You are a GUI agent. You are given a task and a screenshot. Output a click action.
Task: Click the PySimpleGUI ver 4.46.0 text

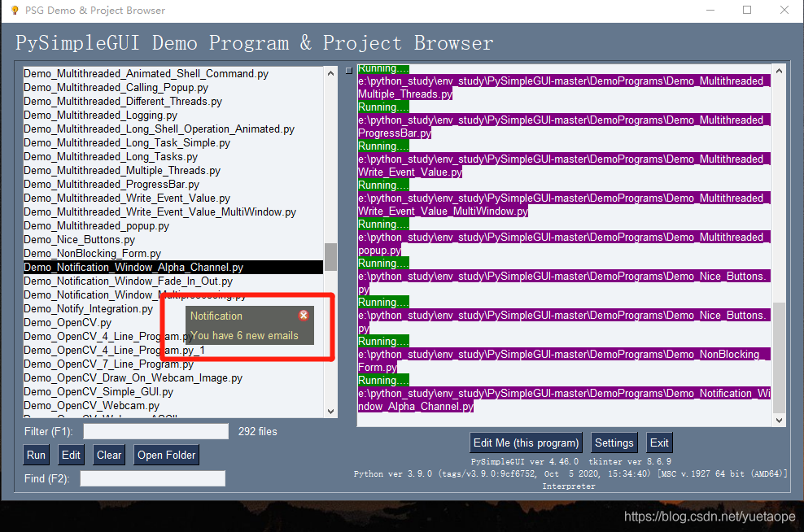click(525, 462)
